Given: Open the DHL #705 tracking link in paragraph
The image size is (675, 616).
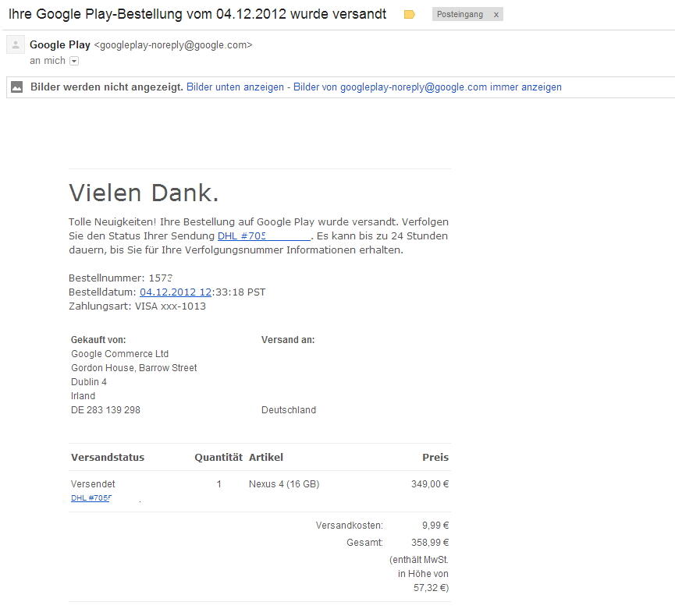Looking at the screenshot, I should pyautogui.click(x=264, y=235).
